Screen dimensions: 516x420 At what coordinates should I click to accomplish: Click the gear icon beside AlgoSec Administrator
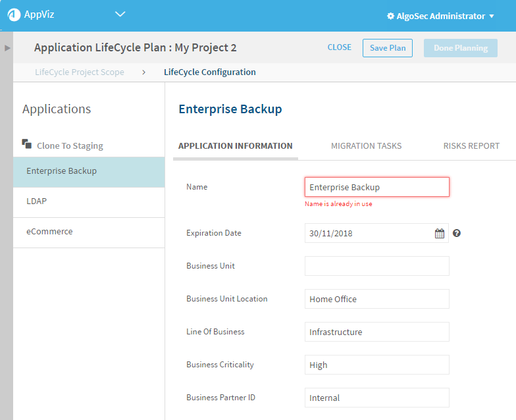coord(390,16)
